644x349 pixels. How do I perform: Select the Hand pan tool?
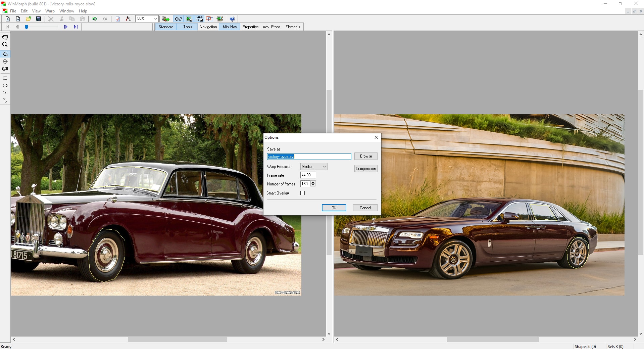coord(5,37)
